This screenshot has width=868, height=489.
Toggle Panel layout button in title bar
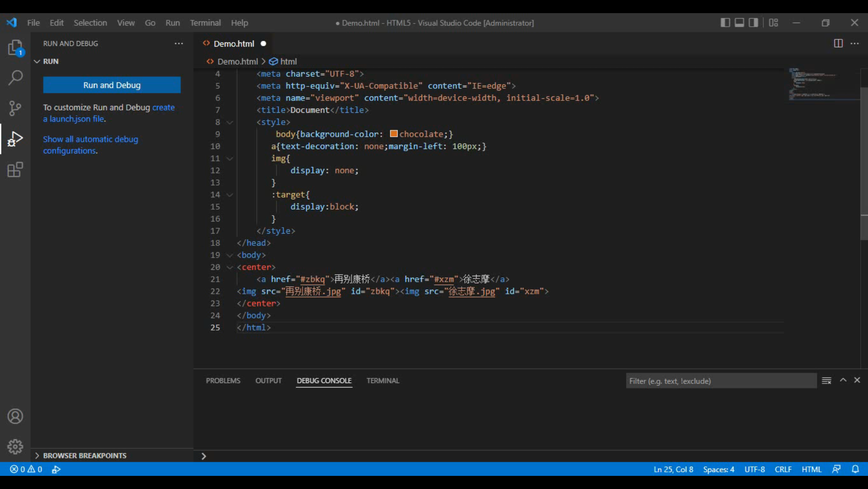pos(739,23)
